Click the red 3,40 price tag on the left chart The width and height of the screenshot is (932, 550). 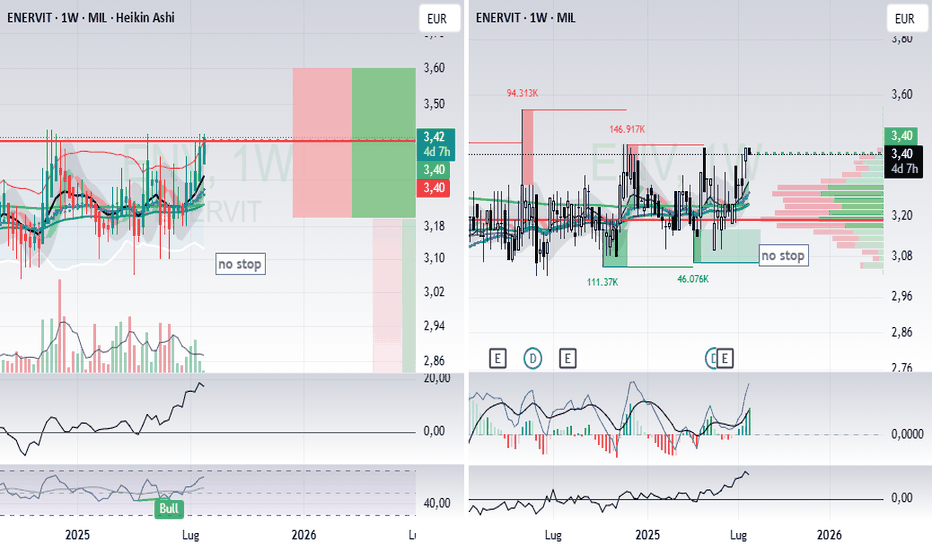tap(434, 188)
